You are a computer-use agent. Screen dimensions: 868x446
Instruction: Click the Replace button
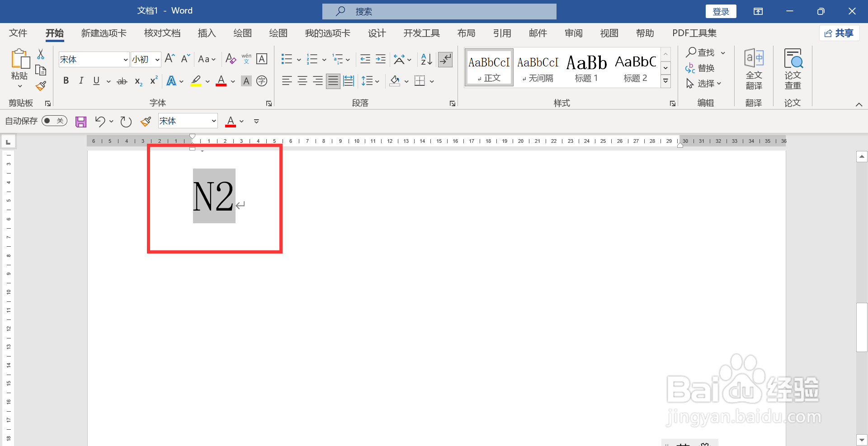(700, 68)
